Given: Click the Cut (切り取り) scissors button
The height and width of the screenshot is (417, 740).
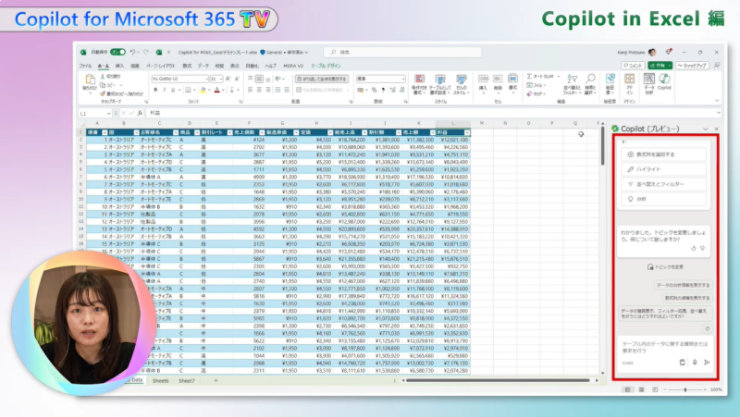Looking at the screenshot, I should pos(111,76).
